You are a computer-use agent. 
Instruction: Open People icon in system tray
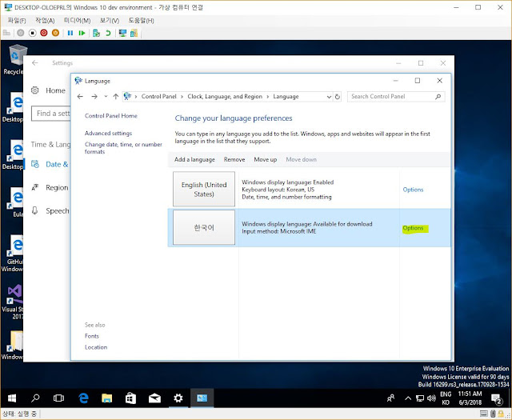tap(390, 398)
